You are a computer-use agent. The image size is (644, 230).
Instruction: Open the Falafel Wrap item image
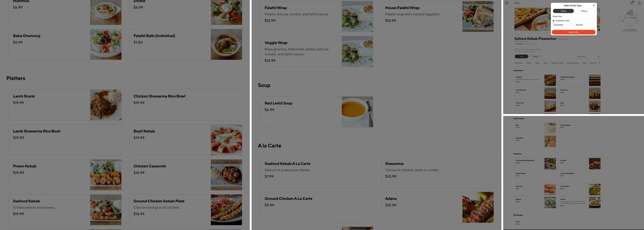[x=357, y=17]
